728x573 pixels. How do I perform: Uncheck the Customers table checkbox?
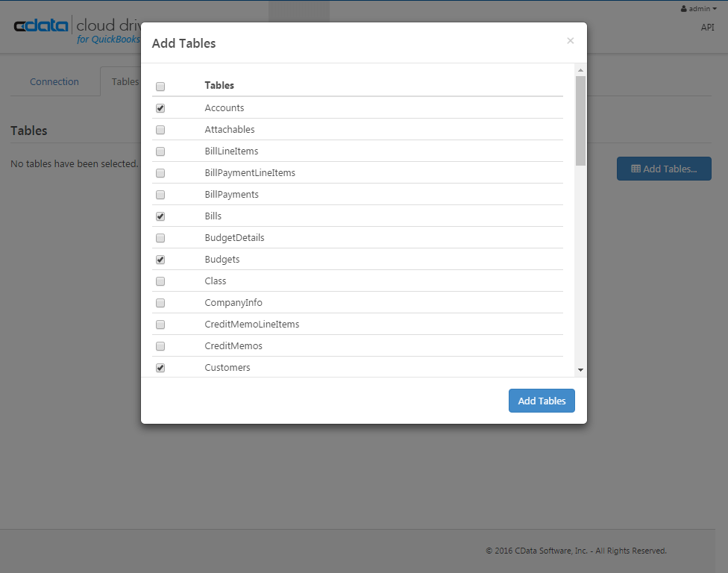(160, 368)
